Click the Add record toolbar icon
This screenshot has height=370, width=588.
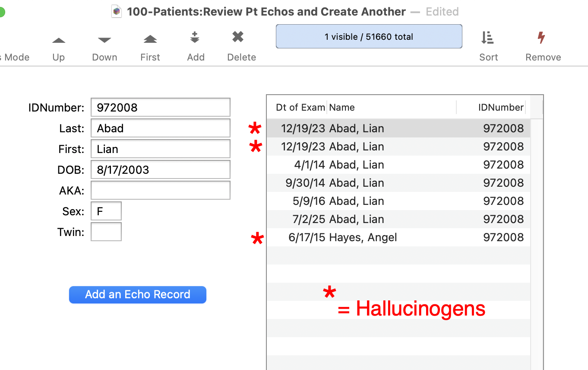pos(195,38)
